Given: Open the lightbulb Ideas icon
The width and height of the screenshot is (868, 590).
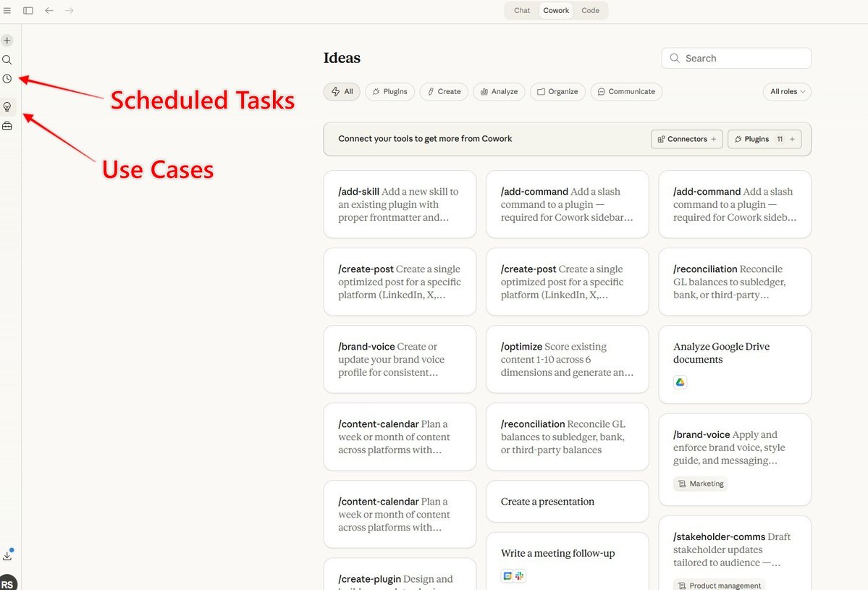Looking at the screenshot, I should (x=7, y=106).
